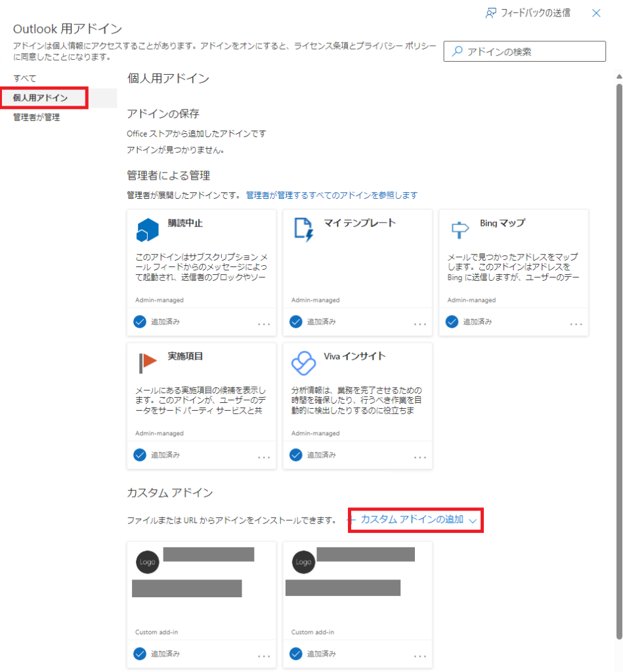The width and height of the screenshot is (623, 672).
Task: Open the more options menu for 実施項目
Action: tap(264, 457)
